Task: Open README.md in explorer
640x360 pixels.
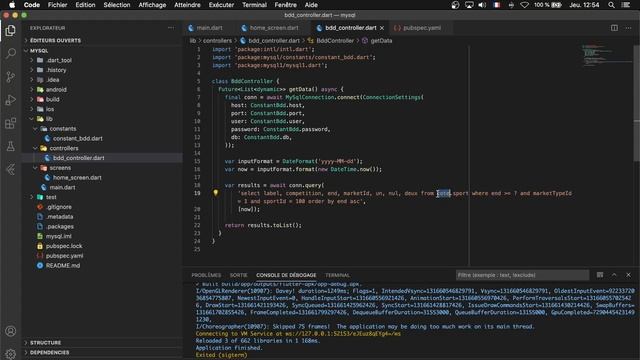Action: click(62, 266)
